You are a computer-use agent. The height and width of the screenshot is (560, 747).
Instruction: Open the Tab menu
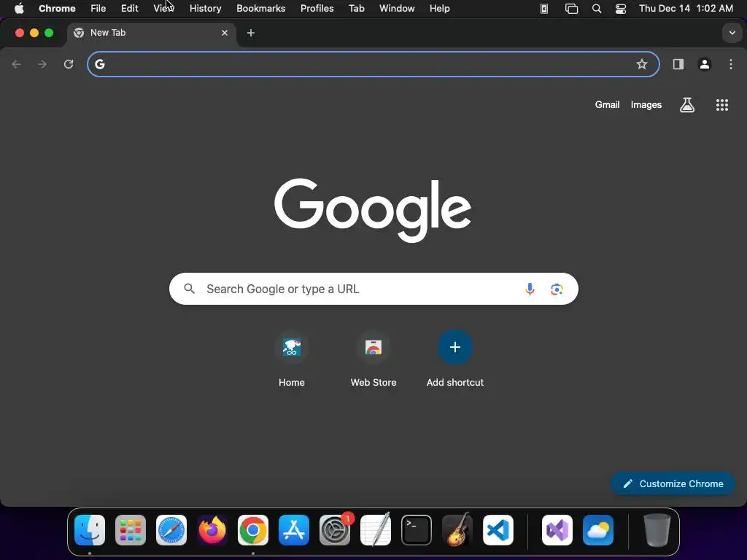tap(356, 8)
